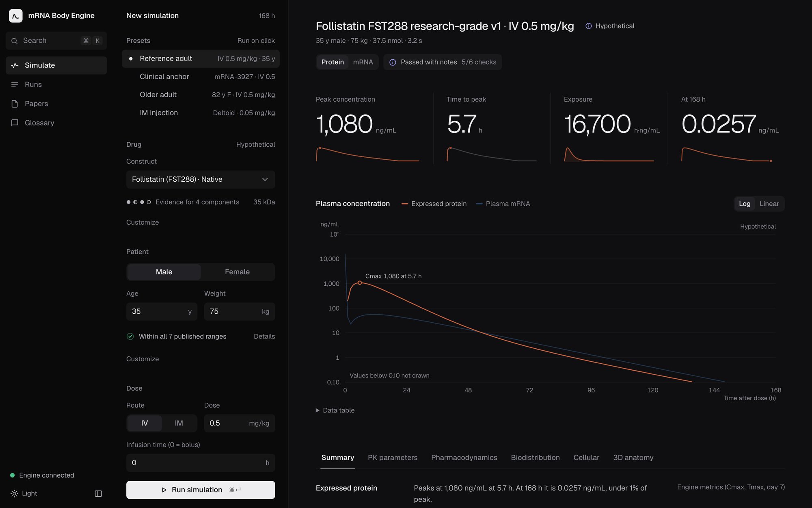Click the Cmax marker on the chart
Viewport: 812px width, 508px height.
tap(360, 283)
